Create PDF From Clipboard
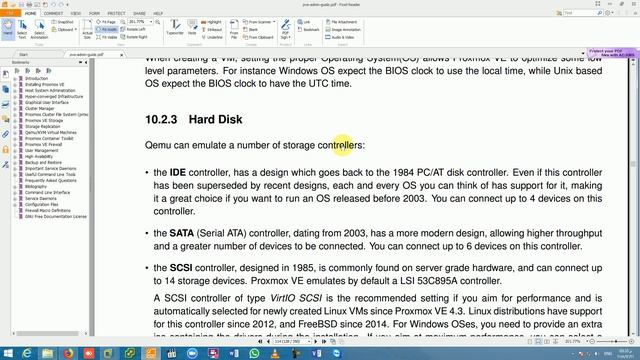Image resolution: width=640 pixels, height=360 pixels. (258, 37)
